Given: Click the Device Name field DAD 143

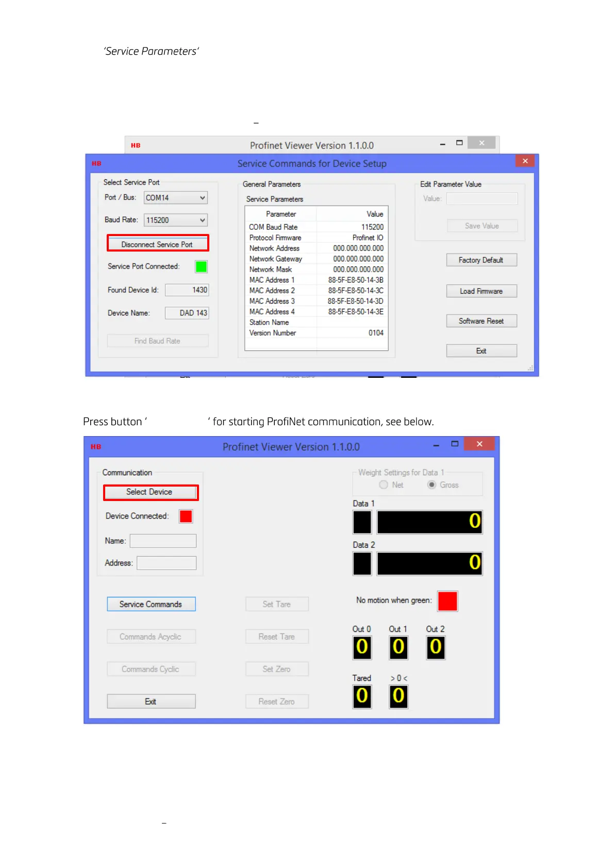Looking at the screenshot, I should coord(187,313).
